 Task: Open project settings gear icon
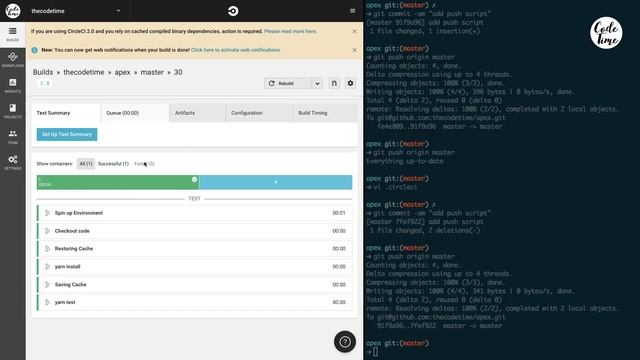(350, 83)
